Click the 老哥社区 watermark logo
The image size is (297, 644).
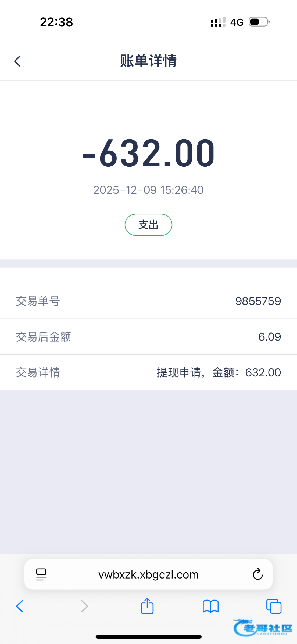pyautogui.click(x=263, y=628)
